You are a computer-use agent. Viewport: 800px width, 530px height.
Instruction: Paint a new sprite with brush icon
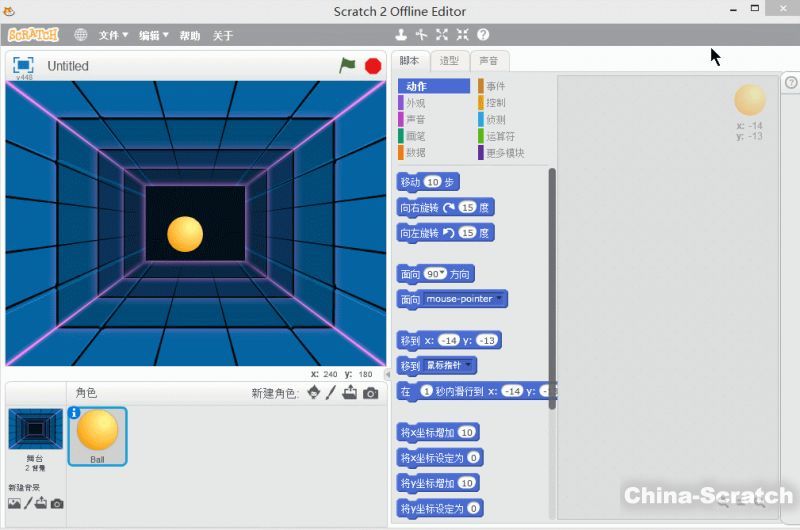pyautogui.click(x=331, y=393)
